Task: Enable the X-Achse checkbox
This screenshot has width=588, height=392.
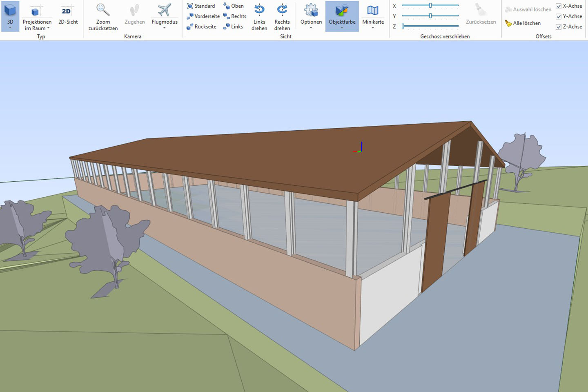Action: coord(559,6)
